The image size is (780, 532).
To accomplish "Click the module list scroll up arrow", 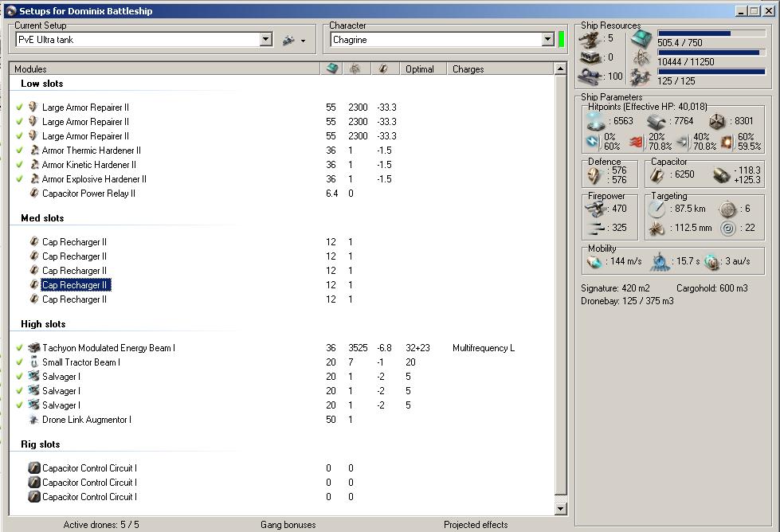I will [560, 68].
